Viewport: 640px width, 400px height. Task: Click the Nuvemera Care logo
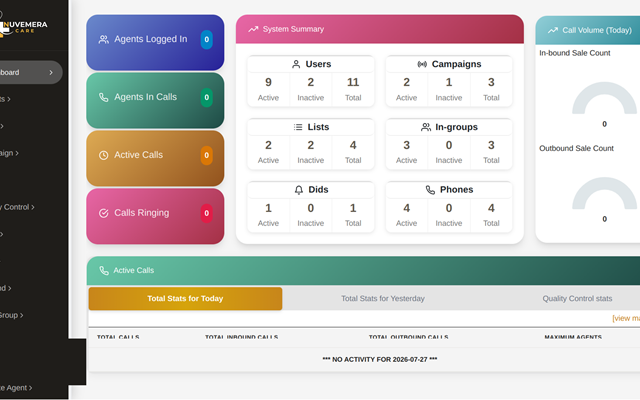pos(23,27)
